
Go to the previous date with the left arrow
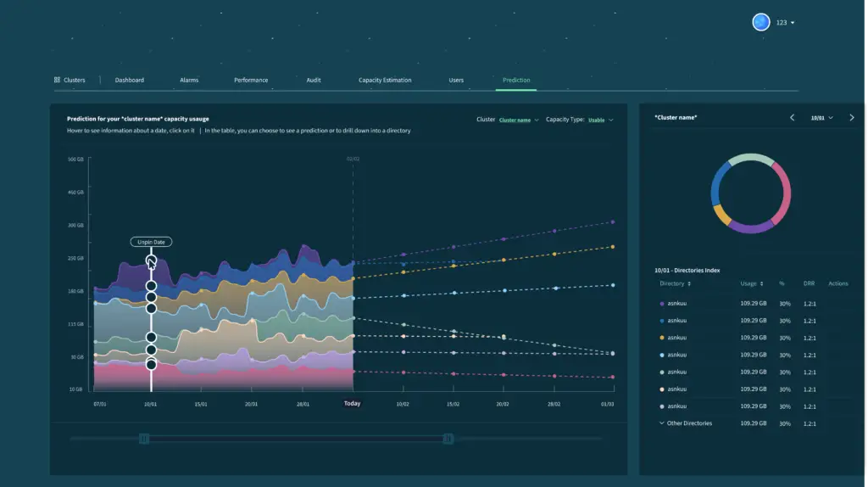(x=792, y=118)
